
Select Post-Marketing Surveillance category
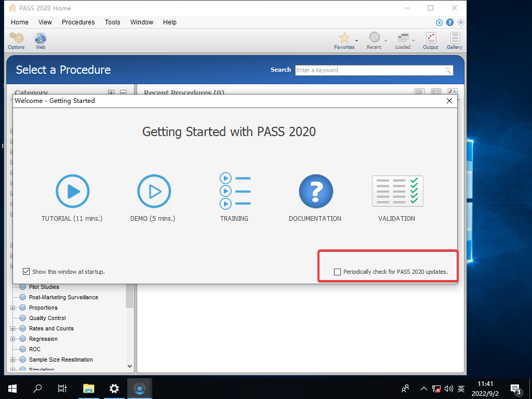[x=64, y=297]
